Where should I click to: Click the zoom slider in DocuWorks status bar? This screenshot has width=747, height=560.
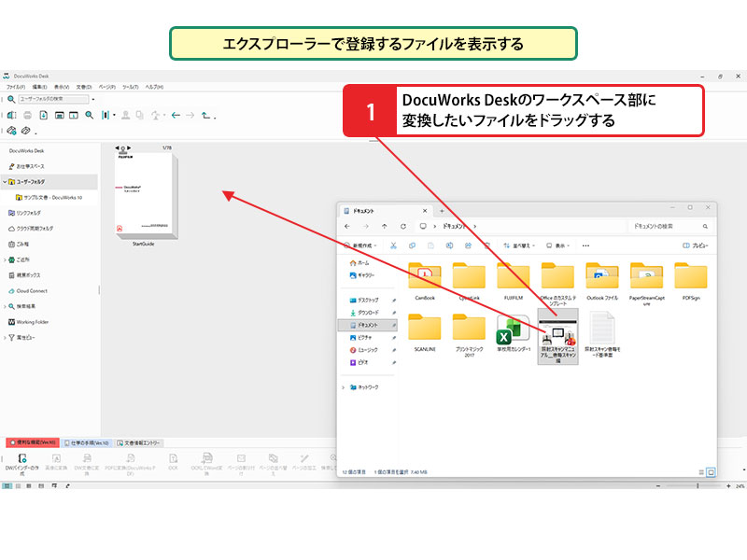697,486
